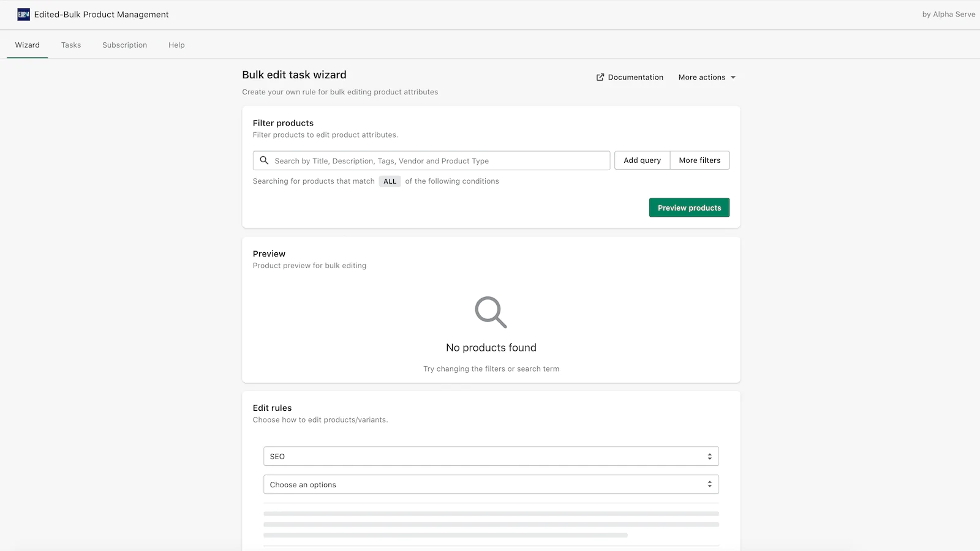Select the Wizard tab

[x=28, y=45]
